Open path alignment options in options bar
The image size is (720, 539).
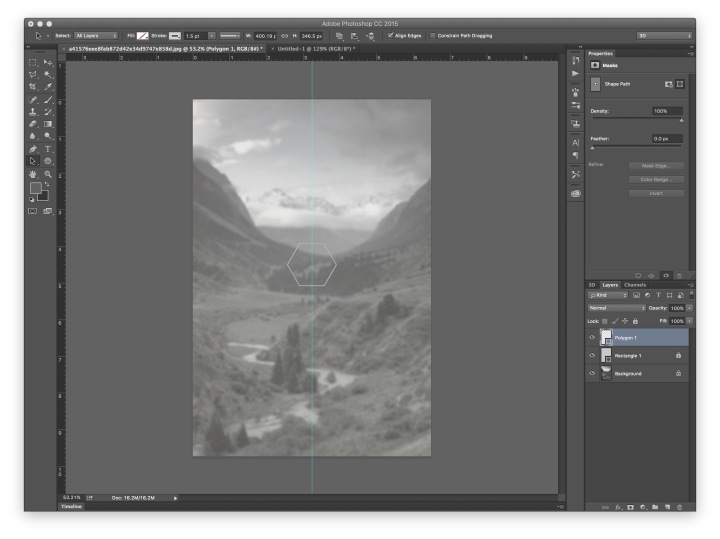click(354, 36)
